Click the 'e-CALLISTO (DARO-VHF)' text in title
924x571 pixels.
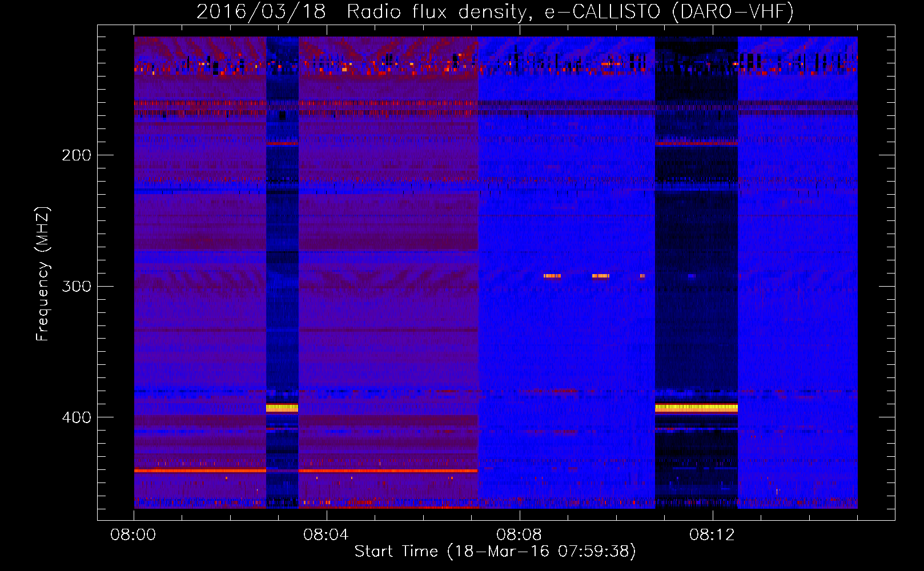tap(669, 11)
